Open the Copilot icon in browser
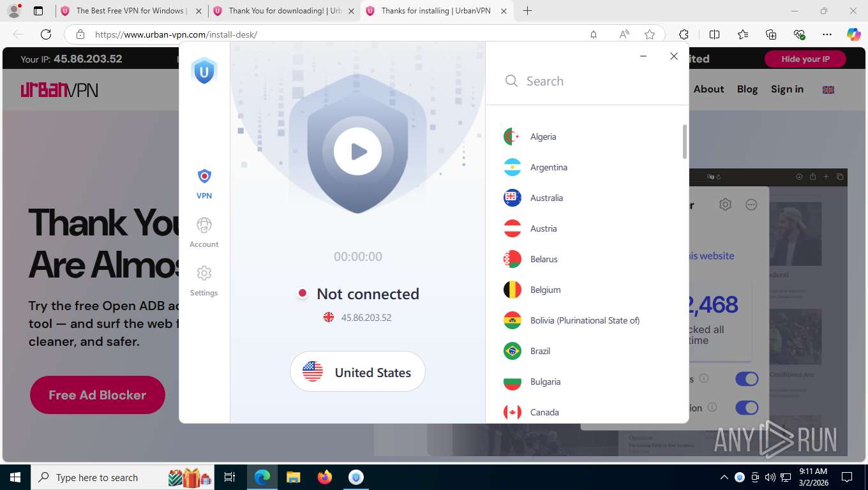The width and height of the screenshot is (868, 490). (853, 34)
